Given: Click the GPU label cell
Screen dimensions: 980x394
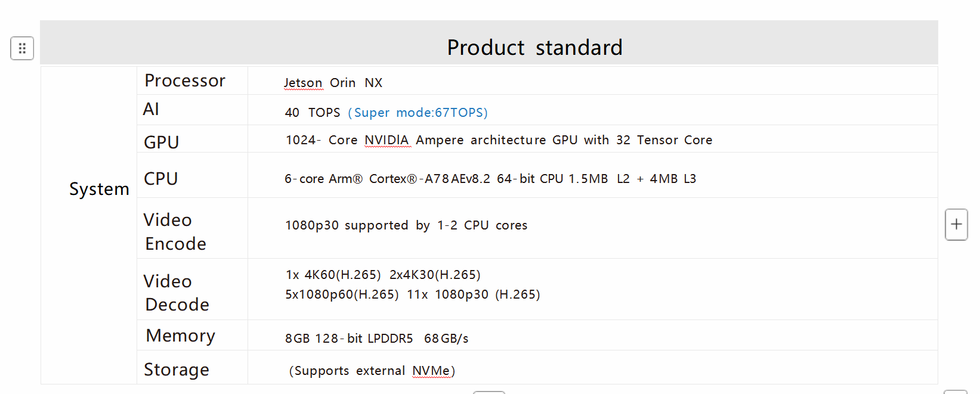Looking at the screenshot, I should tap(192, 139).
